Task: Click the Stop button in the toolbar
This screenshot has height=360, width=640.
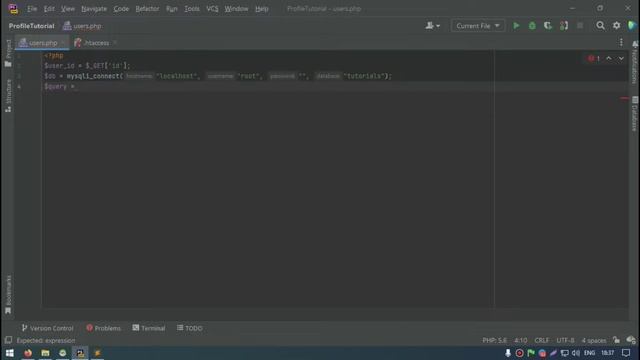Action: point(580,26)
